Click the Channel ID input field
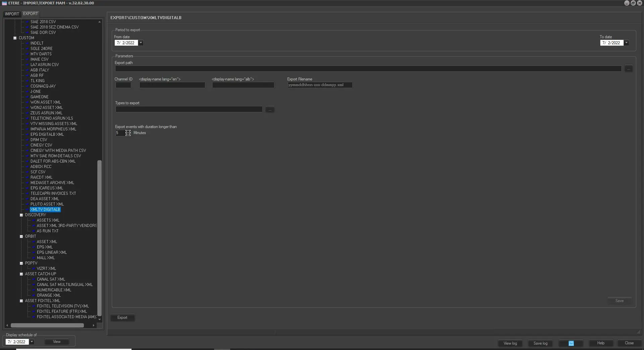Viewport: 644px width, 350px height. point(123,85)
